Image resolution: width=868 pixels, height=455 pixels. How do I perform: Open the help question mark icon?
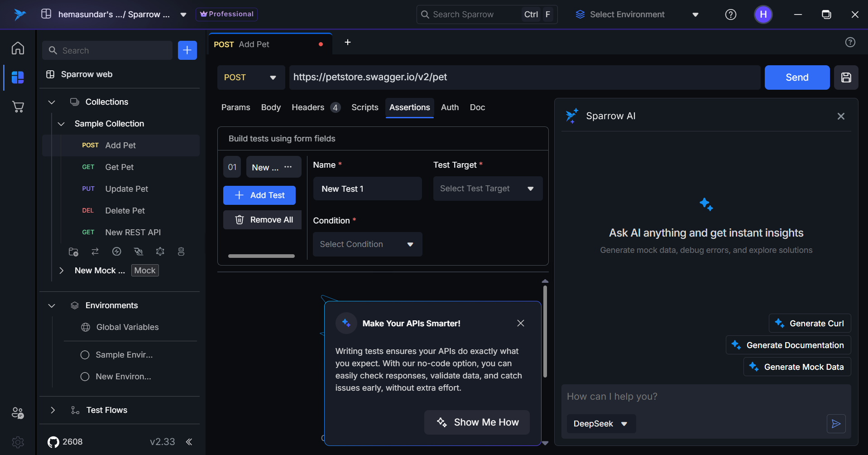point(730,15)
